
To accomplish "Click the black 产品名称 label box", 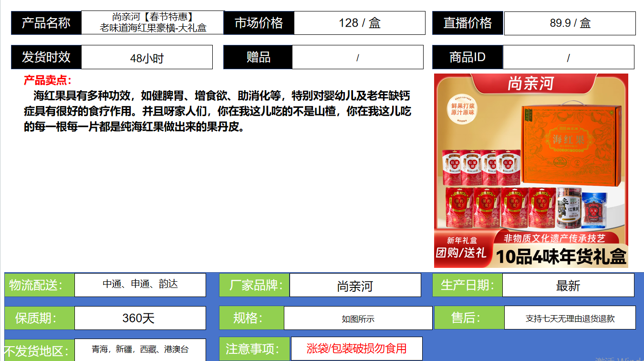I will [x=46, y=23].
